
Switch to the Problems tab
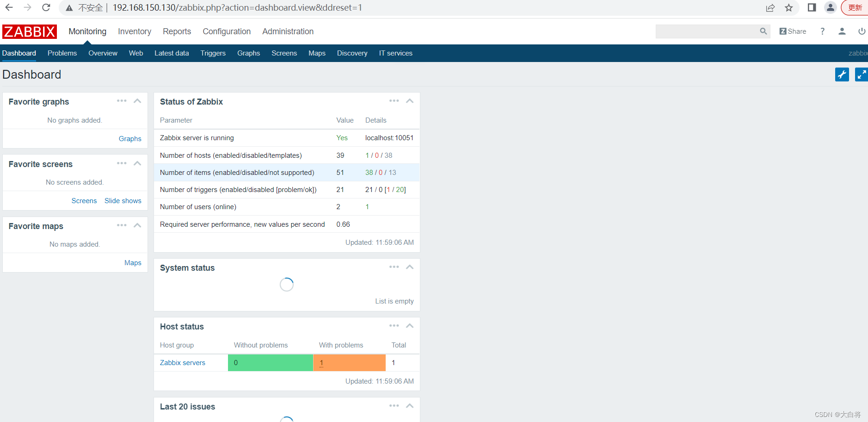coord(62,53)
